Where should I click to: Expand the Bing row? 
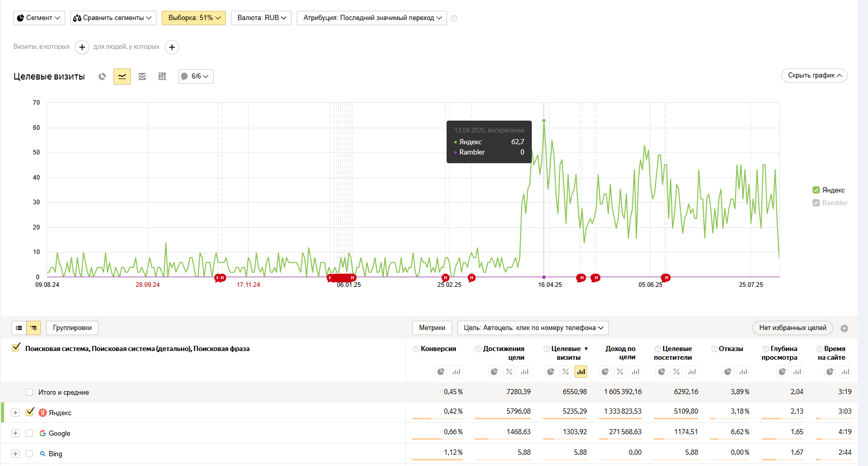(15, 454)
